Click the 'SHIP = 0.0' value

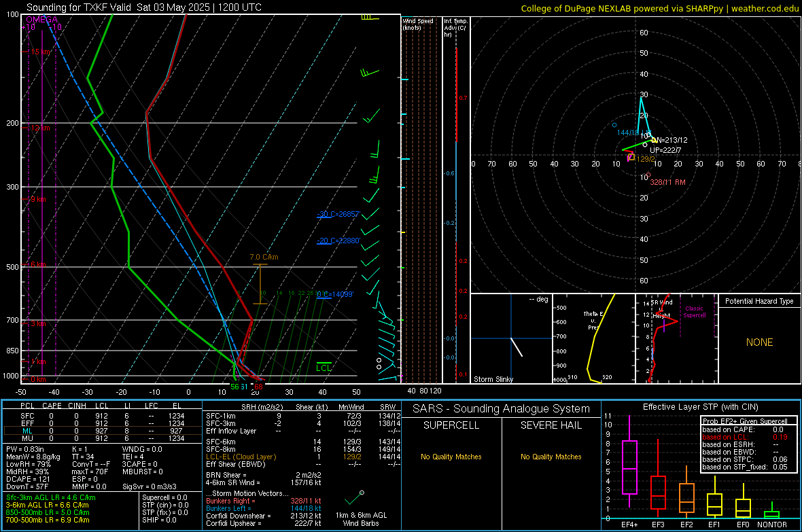click(x=159, y=520)
